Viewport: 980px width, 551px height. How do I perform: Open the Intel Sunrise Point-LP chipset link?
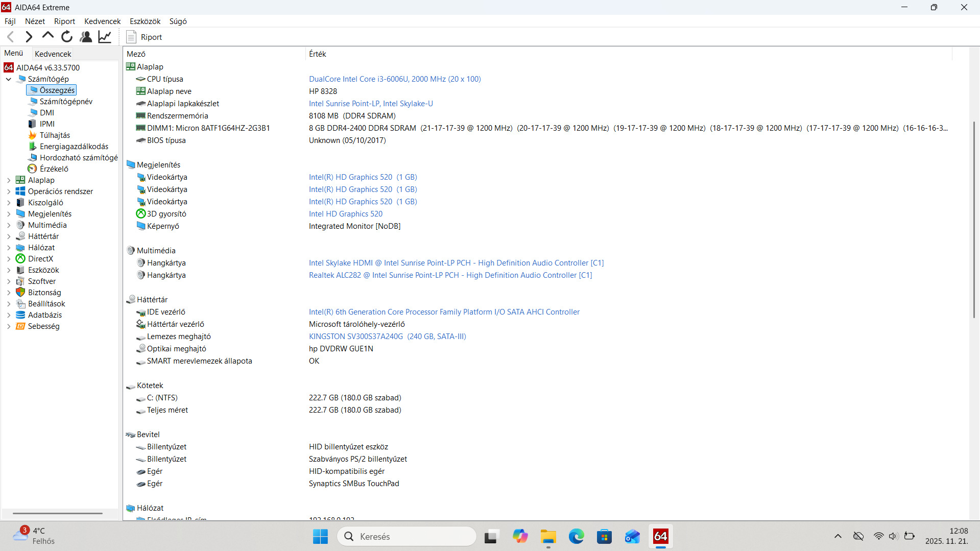371,104
